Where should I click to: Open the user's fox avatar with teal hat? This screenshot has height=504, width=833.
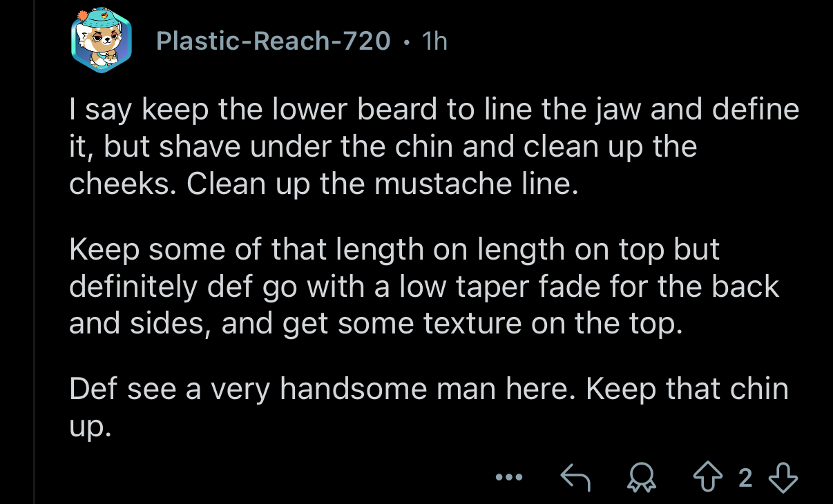101,41
